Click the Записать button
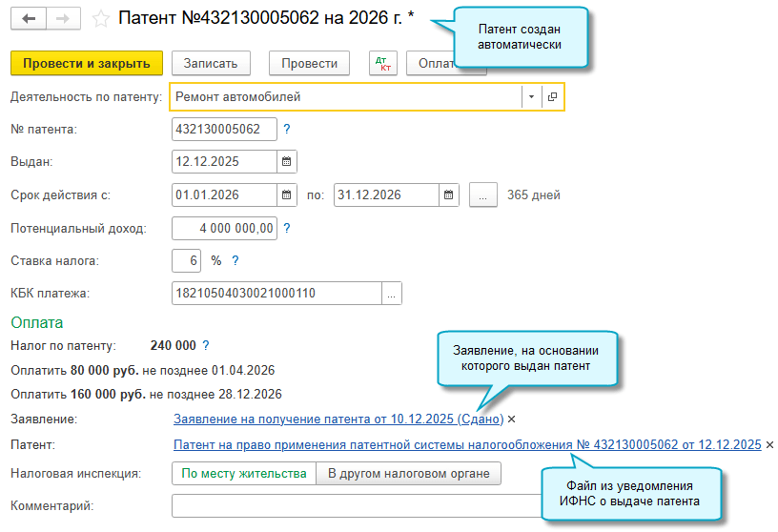This screenshot has height=532, width=778. point(211,64)
